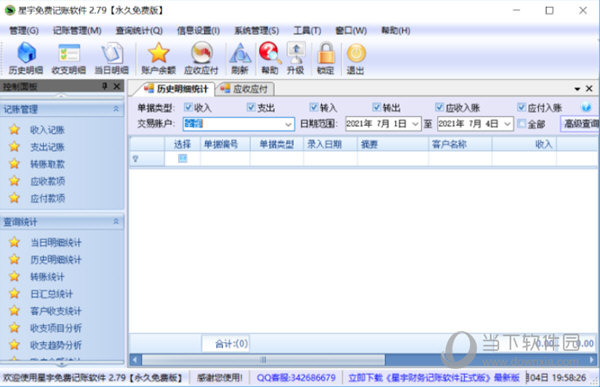The width and height of the screenshot is (600, 387).
Task: Open the 帮助(H) menu
Action: pyautogui.click(x=396, y=30)
